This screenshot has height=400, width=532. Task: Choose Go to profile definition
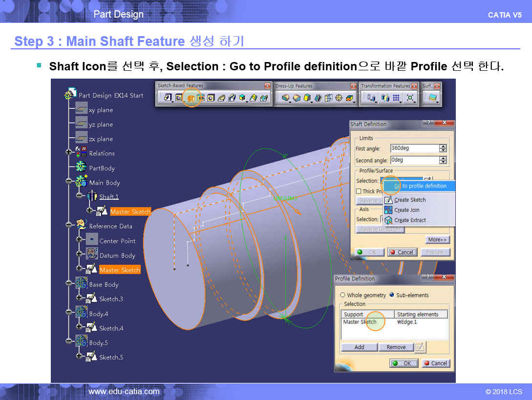(420, 186)
